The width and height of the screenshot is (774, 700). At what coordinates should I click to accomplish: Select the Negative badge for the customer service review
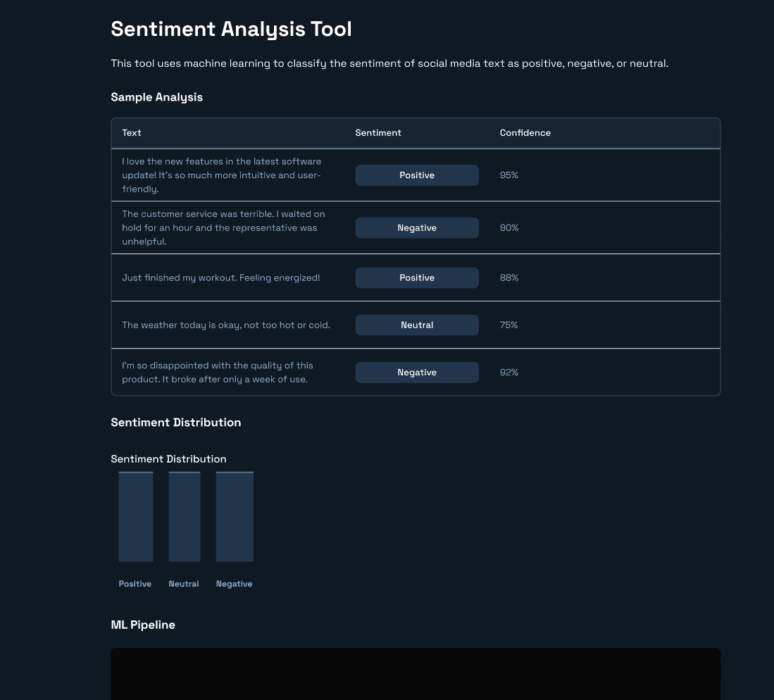click(x=417, y=227)
